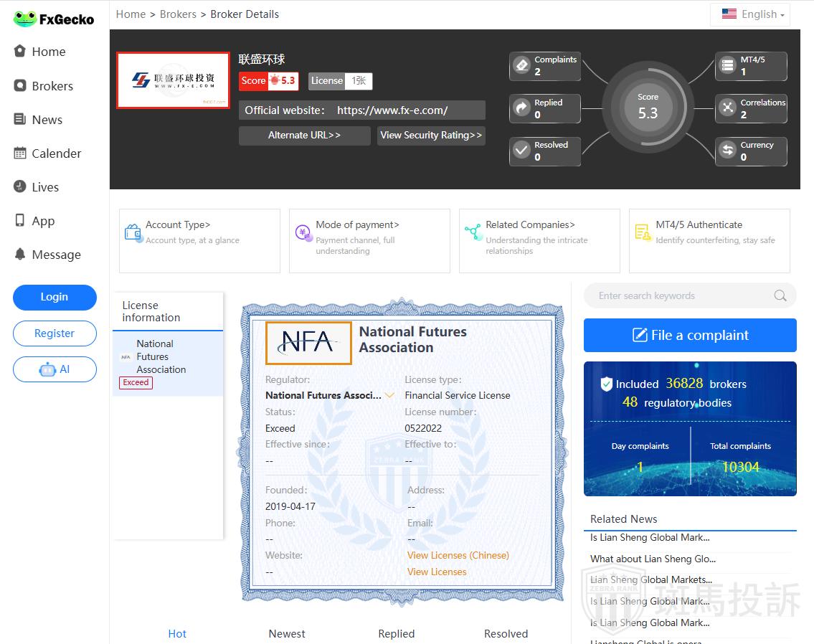Viewport: 814px width, 644px height.
Task: Select the Resolved complaints tab
Action: click(506, 633)
